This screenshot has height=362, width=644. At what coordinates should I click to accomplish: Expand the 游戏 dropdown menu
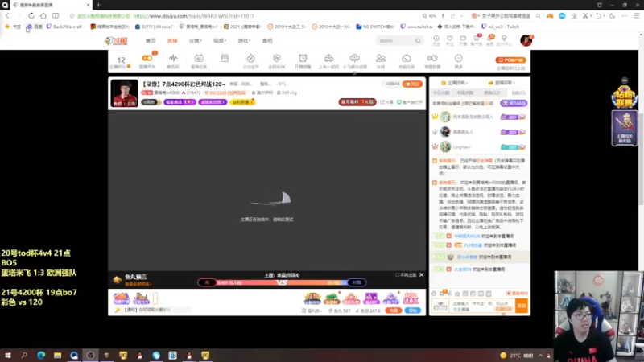244,41
